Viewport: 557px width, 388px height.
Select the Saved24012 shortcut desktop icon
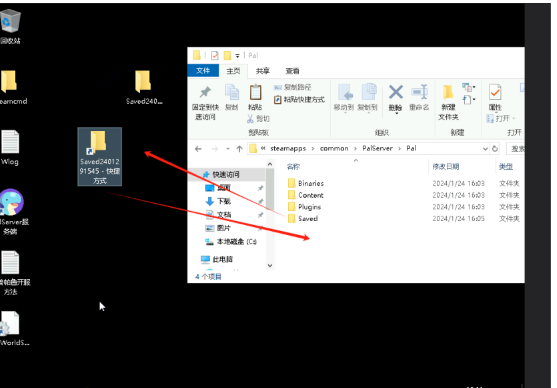click(99, 157)
